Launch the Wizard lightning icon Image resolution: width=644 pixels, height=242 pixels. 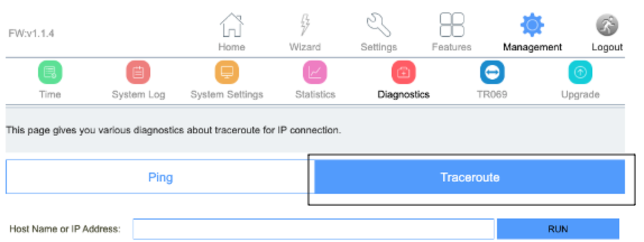pyautogui.click(x=305, y=25)
